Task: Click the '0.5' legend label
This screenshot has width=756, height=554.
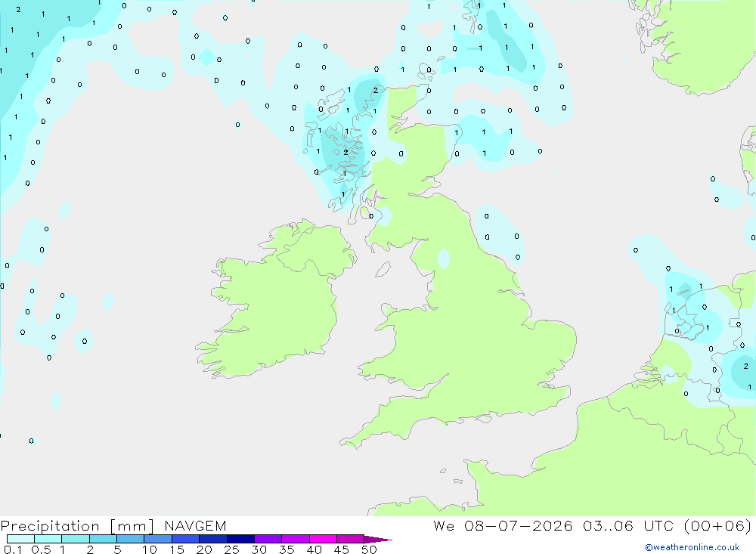Action: click(41, 549)
